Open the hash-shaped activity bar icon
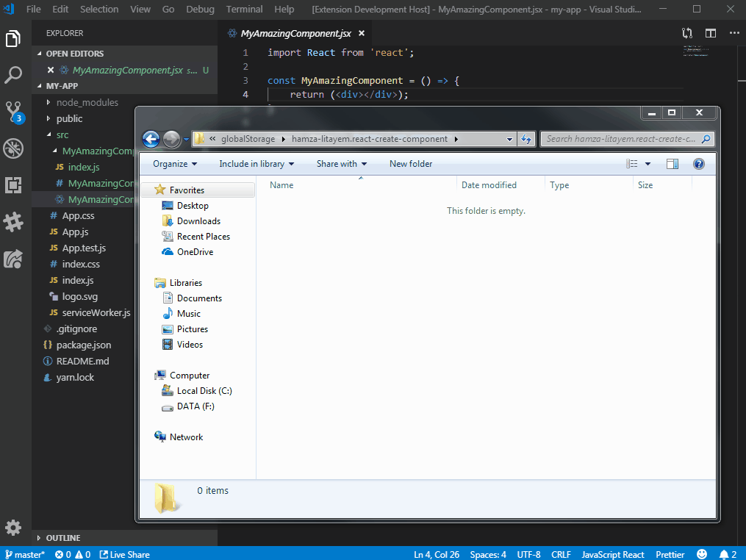 (x=13, y=222)
